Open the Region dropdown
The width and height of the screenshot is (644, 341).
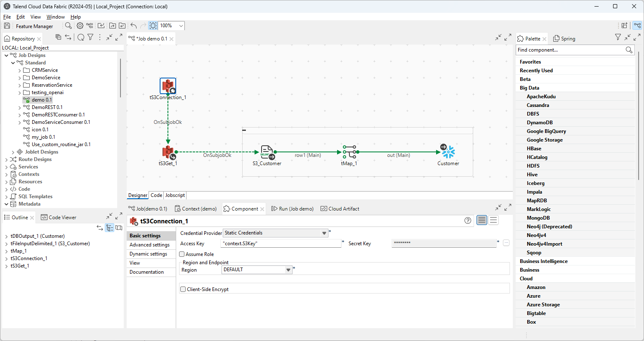pos(288,270)
